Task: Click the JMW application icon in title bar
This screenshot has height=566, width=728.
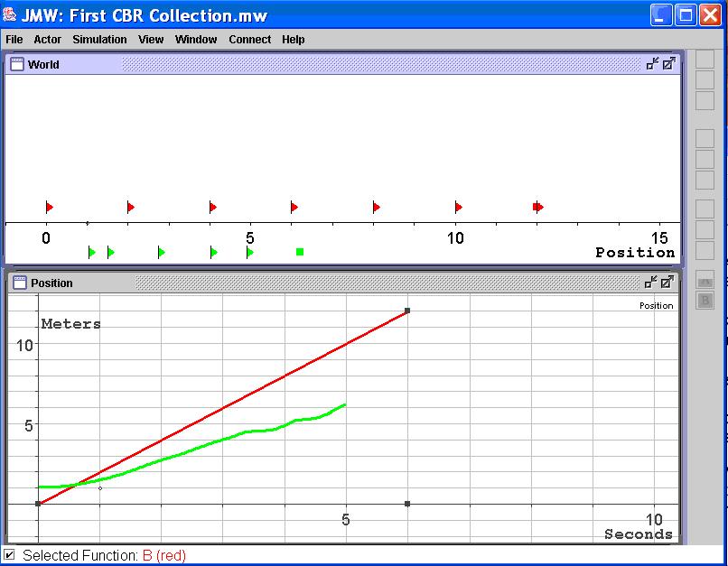Action: (x=11, y=15)
